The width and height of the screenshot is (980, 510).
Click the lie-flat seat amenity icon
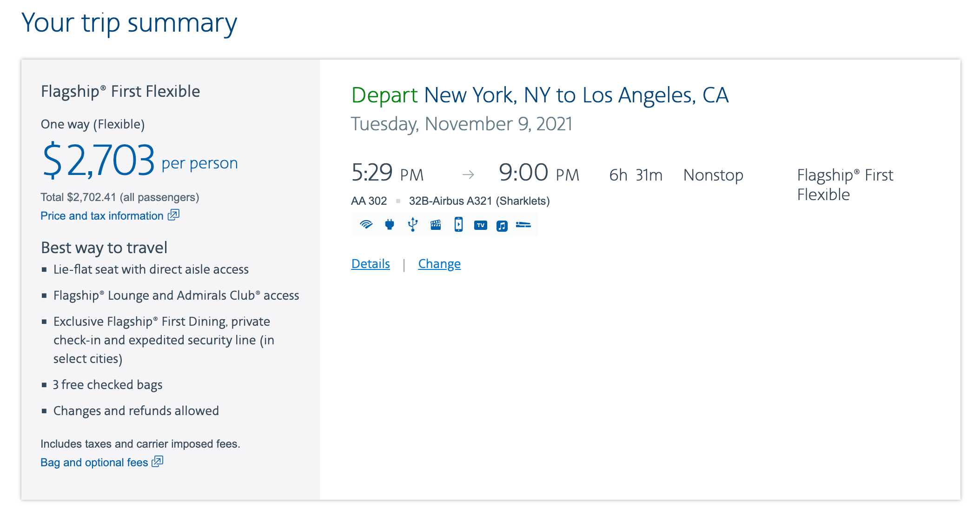coord(523,225)
